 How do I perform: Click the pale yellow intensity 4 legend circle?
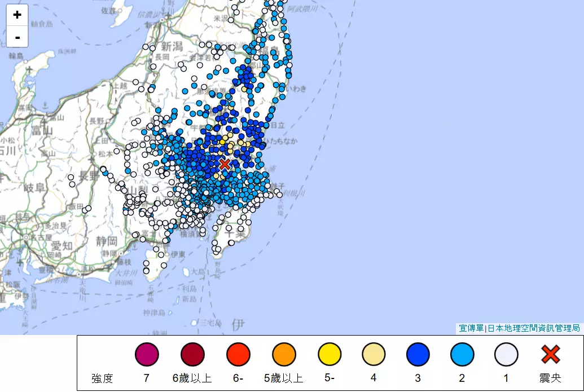(374, 355)
